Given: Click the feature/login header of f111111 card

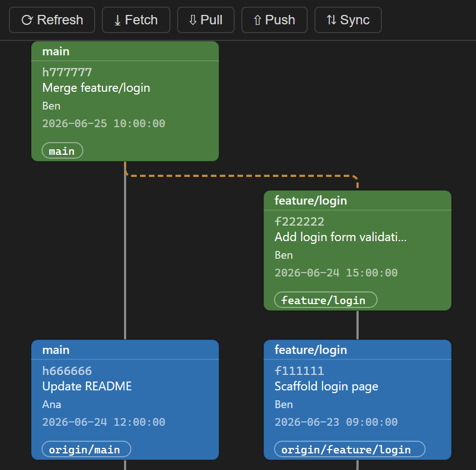Looking at the screenshot, I should pos(358,349).
